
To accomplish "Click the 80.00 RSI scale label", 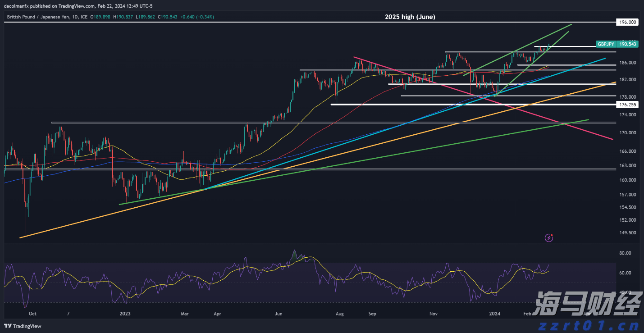I will [626, 253].
